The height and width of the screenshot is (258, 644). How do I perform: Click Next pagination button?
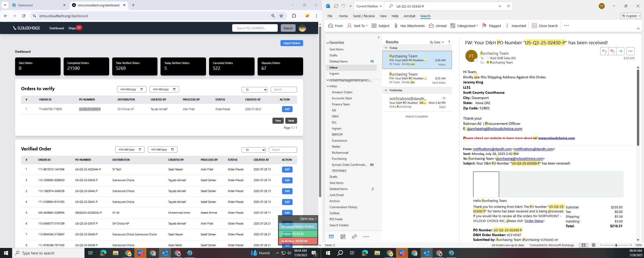[x=291, y=121]
